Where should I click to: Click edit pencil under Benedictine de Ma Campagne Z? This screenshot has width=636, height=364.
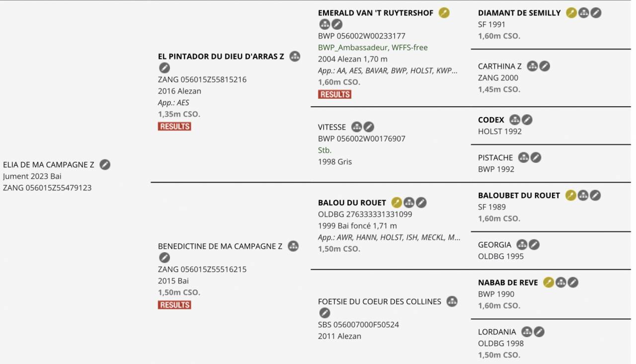(x=164, y=258)
